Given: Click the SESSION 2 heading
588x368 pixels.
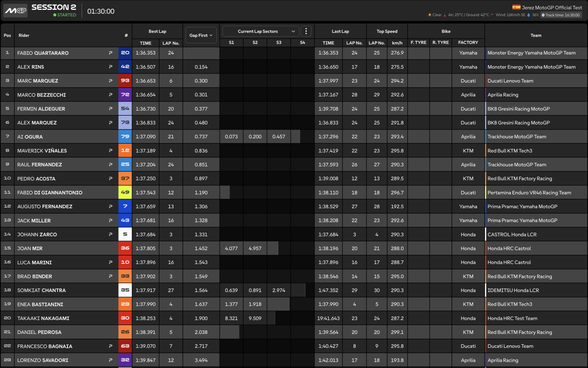Looking at the screenshot, I should pyautogui.click(x=54, y=7).
